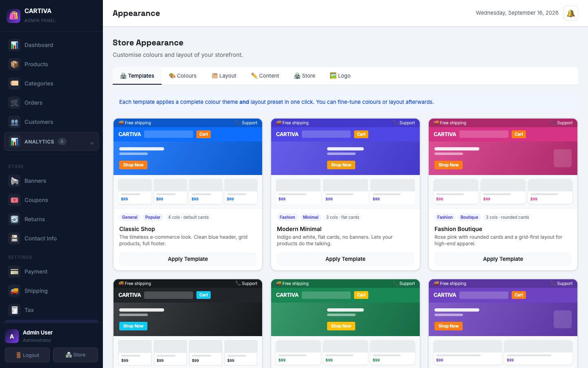This screenshot has height=368, width=588.
Task: Click the Returns refresh icon
Action: [x=14, y=219]
